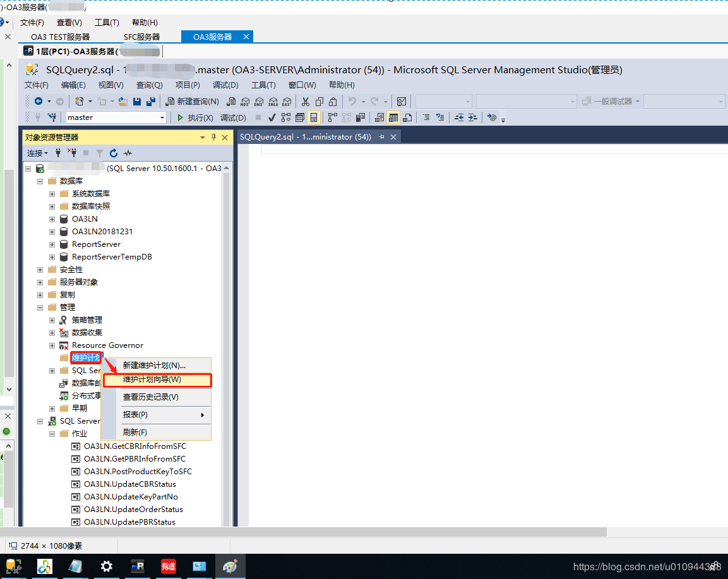Click the Execute (执行) query button
728x579 pixels.
tap(195, 117)
